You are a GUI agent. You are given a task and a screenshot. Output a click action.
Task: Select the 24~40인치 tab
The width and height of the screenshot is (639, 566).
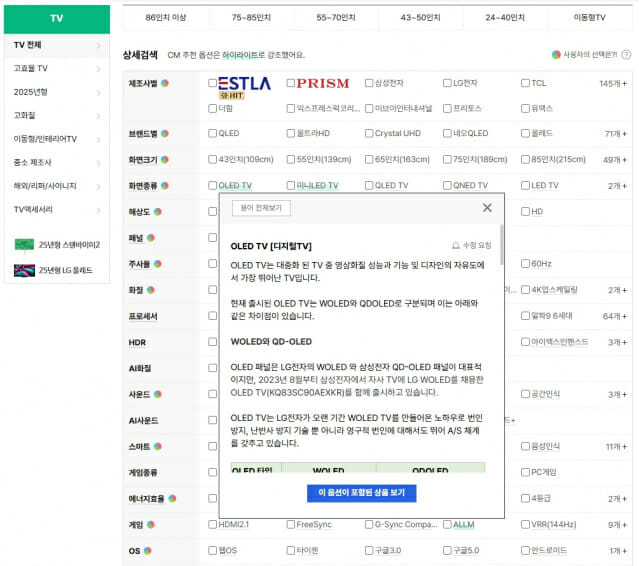(x=505, y=18)
